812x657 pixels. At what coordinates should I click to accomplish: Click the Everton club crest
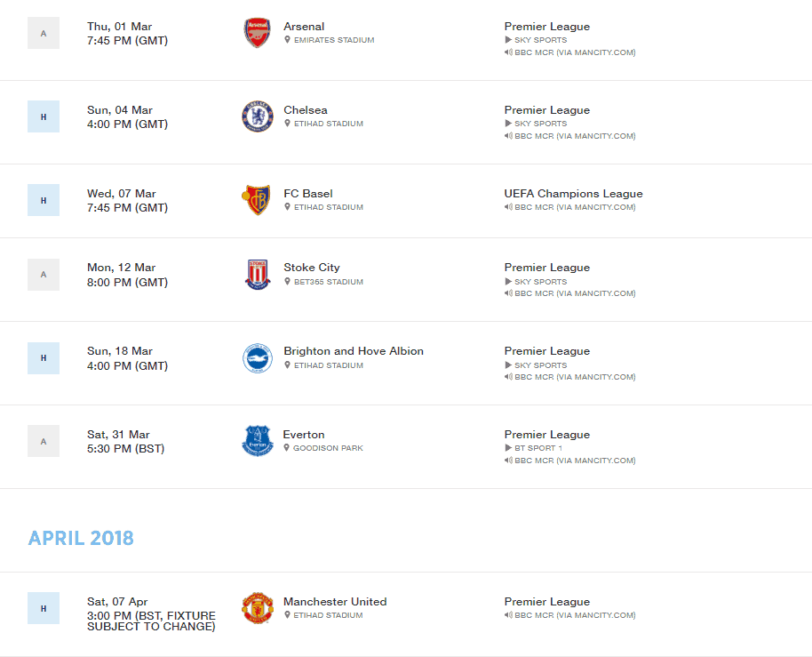[258, 441]
